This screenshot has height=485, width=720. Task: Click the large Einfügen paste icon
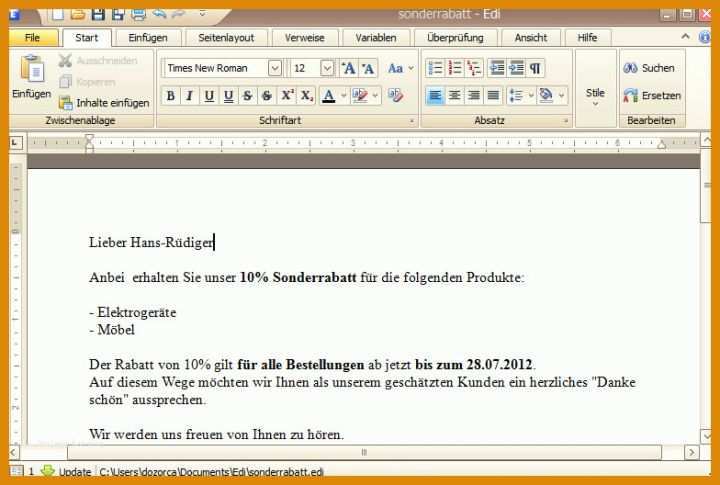[32, 70]
